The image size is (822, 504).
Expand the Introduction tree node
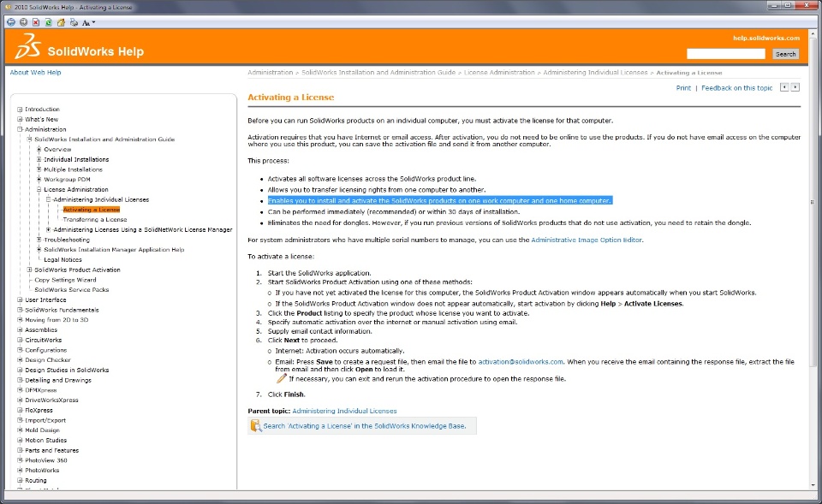click(x=20, y=110)
